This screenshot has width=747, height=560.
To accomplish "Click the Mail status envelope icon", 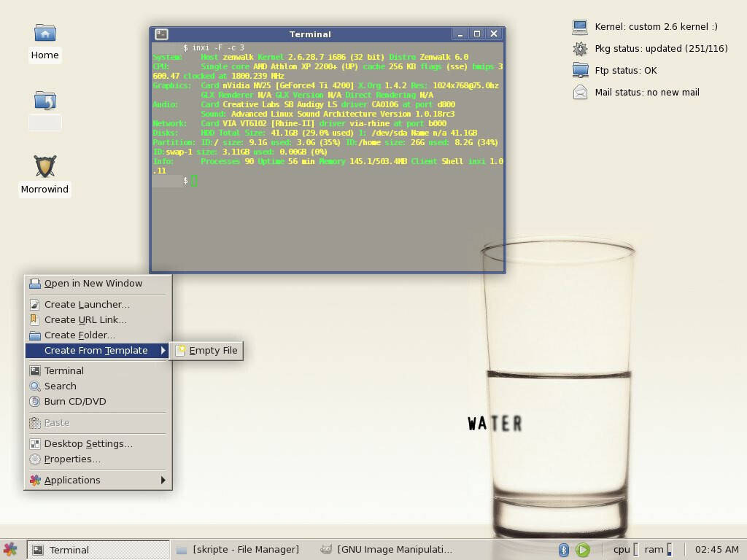I will (x=579, y=93).
